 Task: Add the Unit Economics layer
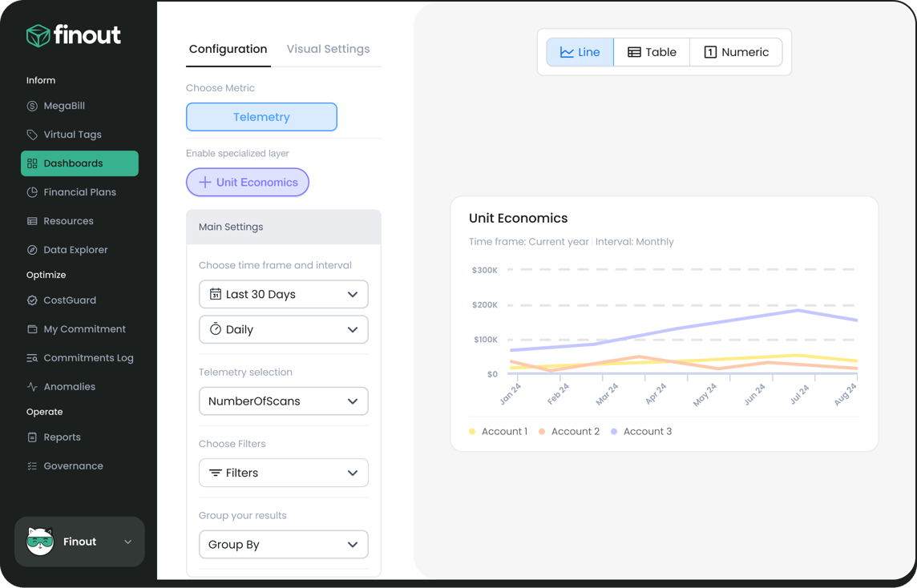click(248, 183)
